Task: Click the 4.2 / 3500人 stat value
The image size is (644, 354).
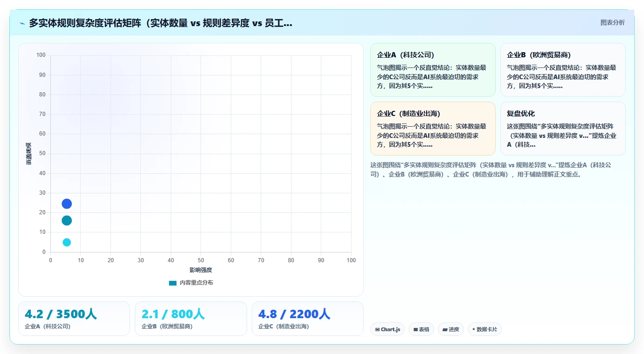Action: pos(61,314)
